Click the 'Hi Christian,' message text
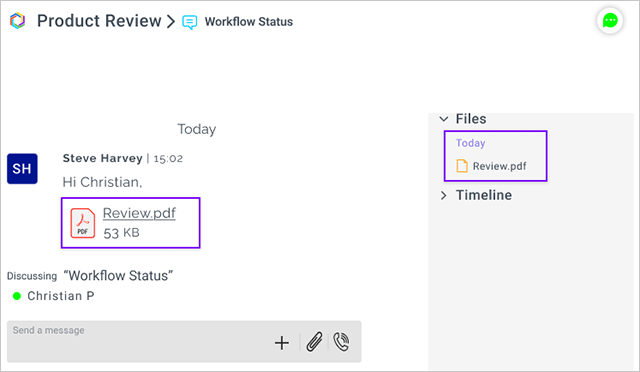The image size is (640, 372). pyautogui.click(x=102, y=182)
